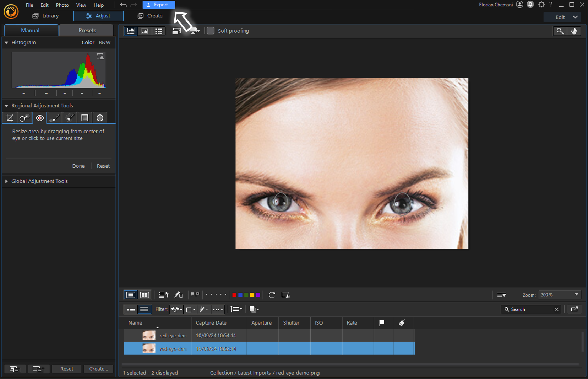
Task: Enable Soft proofing
Action: pos(211,31)
